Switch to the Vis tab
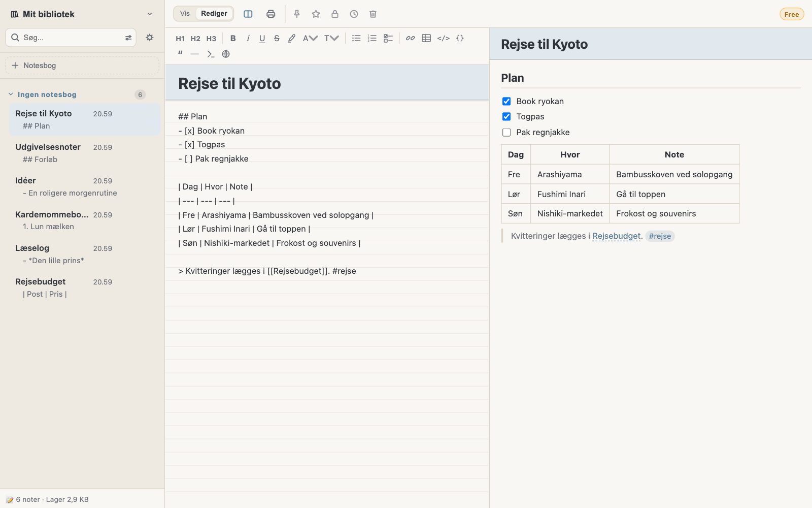Screen dimensions: 812x508 tap(185, 14)
